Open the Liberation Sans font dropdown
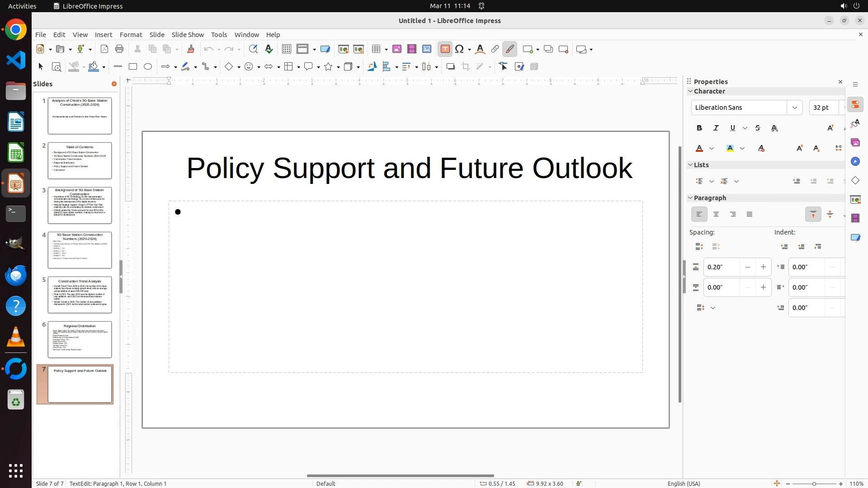This screenshot has height=488, width=868. (794, 108)
